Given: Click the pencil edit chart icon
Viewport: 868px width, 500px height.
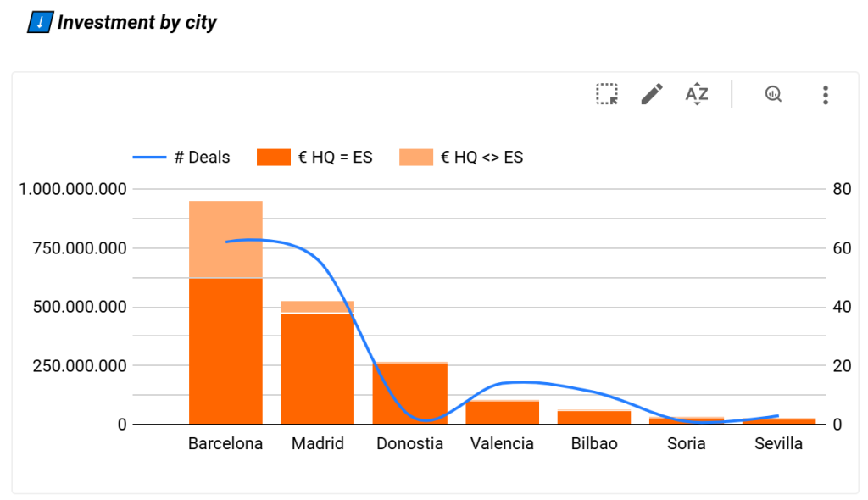Looking at the screenshot, I should [x=652, y=94].
